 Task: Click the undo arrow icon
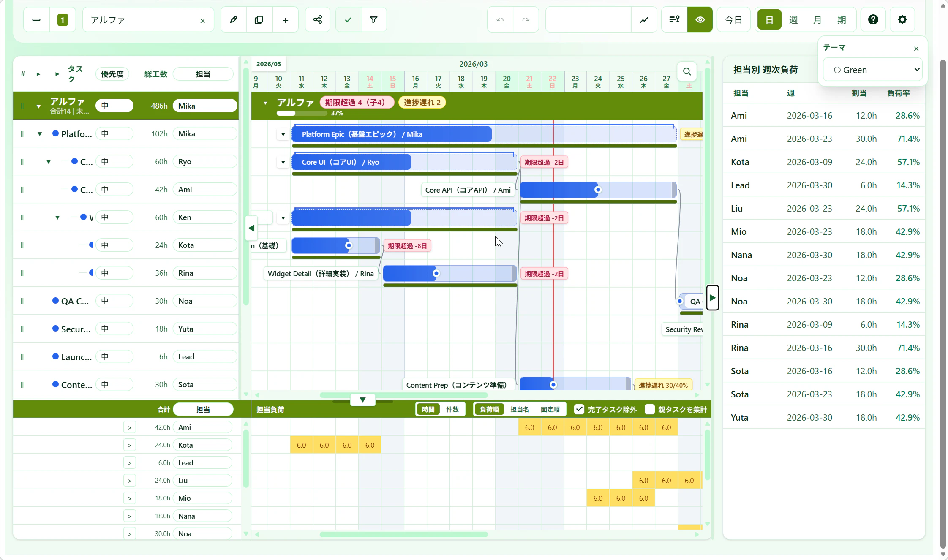point(500,19)
